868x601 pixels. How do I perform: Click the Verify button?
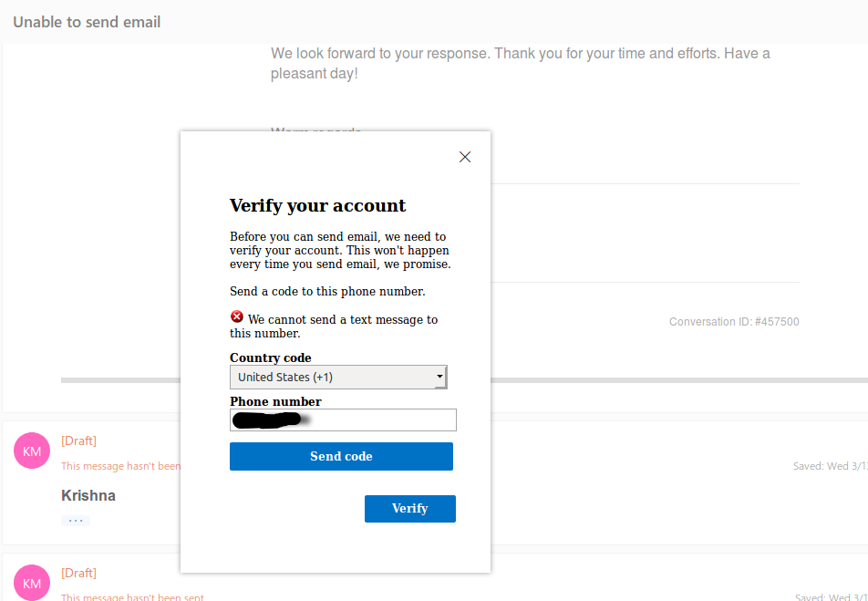(x=410, y=509)
